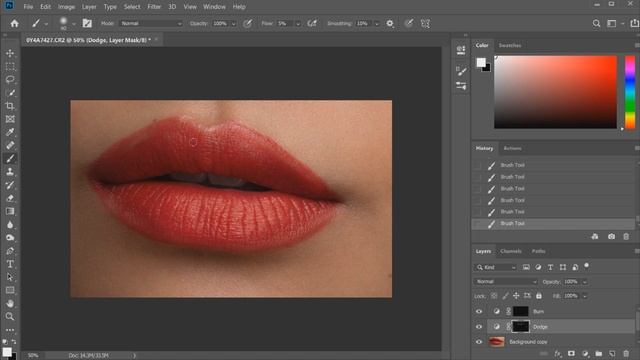The width and height of the screenshot is (640, 360).
Task: Select the Zoom tool
Action: (10, 316)
